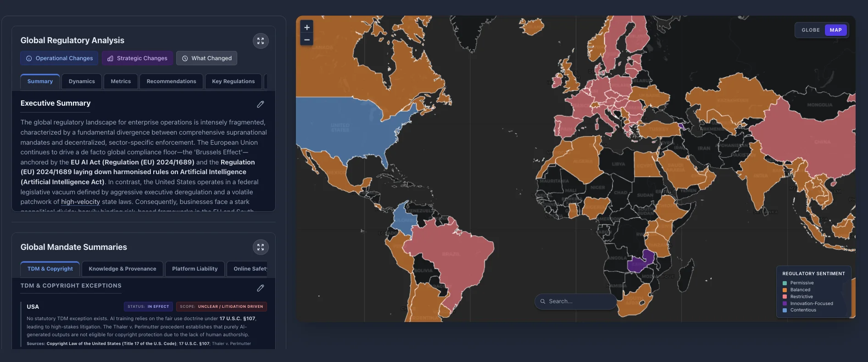Expand the Global Regulatory Analysis panel
868x362 pixels.
[x=261, y=41]
